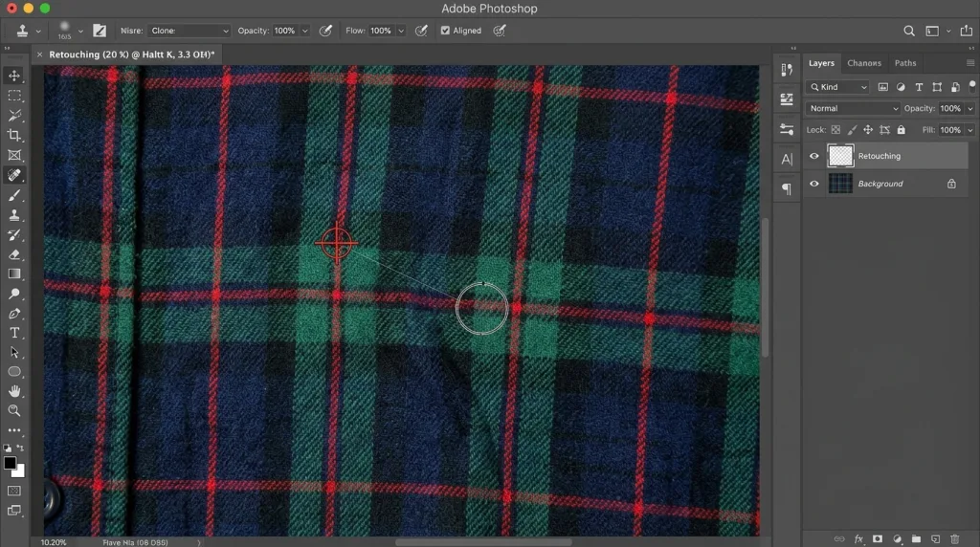Select the Clone Stamp tool in left toolbar
The height and width of the screenshot is (547, 980).
point(13,215)
